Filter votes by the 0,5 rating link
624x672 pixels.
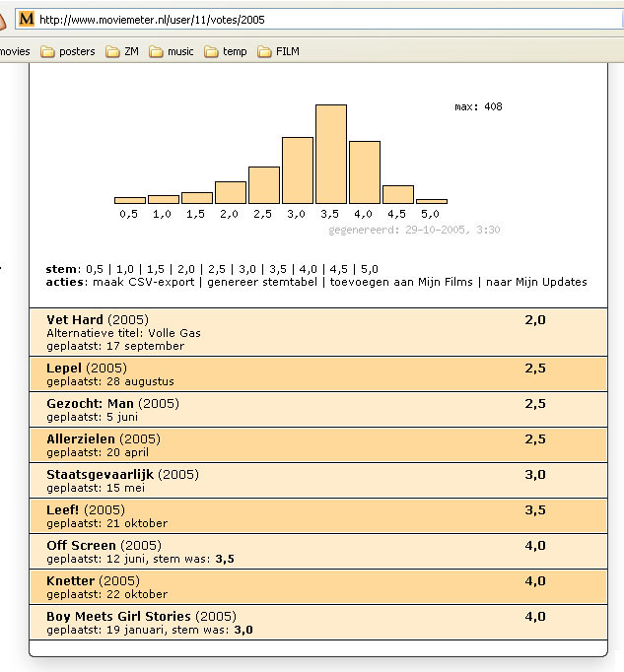tap(95, 269)
